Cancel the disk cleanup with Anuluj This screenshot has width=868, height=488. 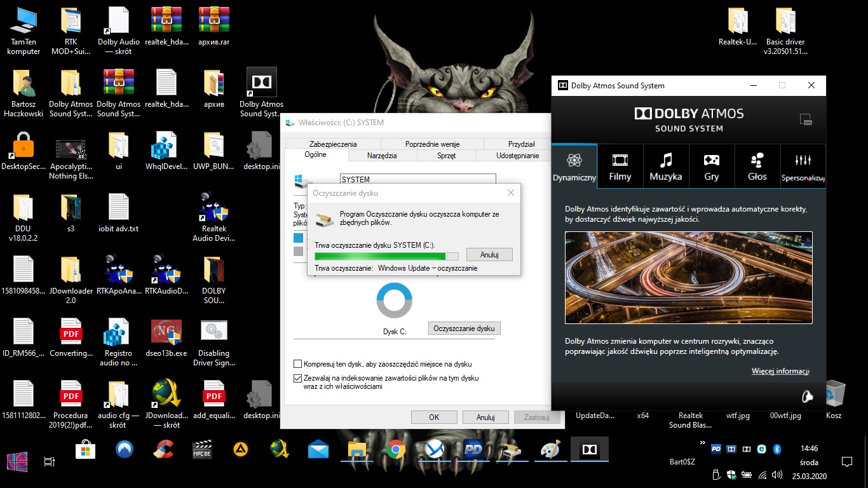[489, 254]
